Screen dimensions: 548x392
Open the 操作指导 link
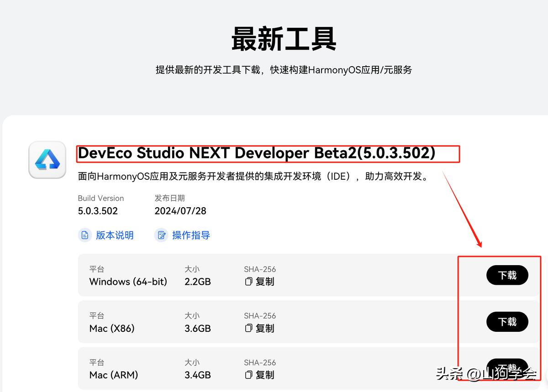point(191,235)
